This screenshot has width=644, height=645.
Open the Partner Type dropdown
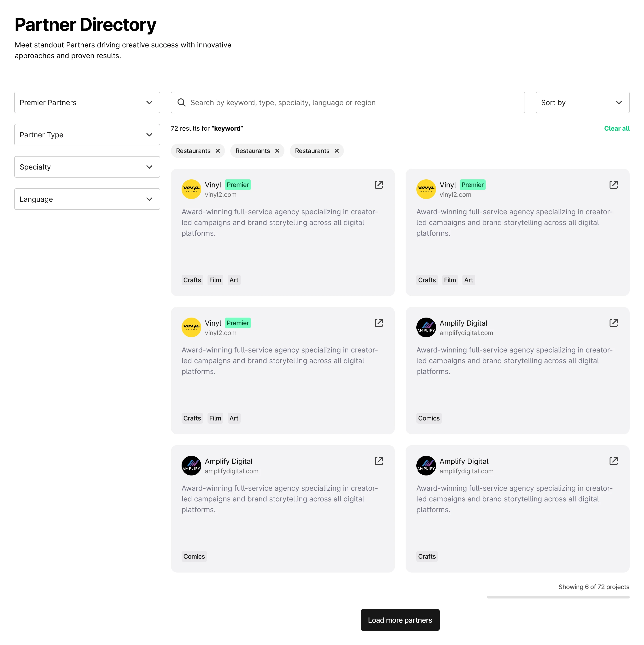point(87,135)
